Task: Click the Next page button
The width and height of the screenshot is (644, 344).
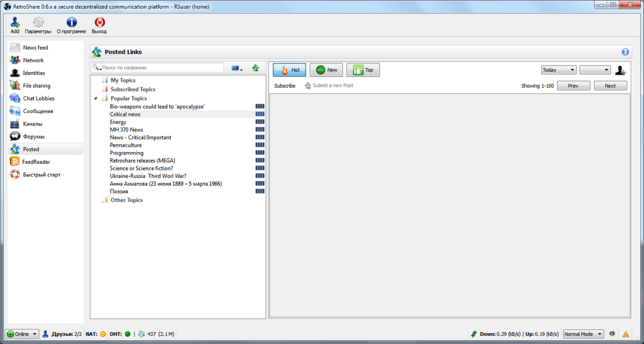Action: pyautogui.click(x=610, y=86)
